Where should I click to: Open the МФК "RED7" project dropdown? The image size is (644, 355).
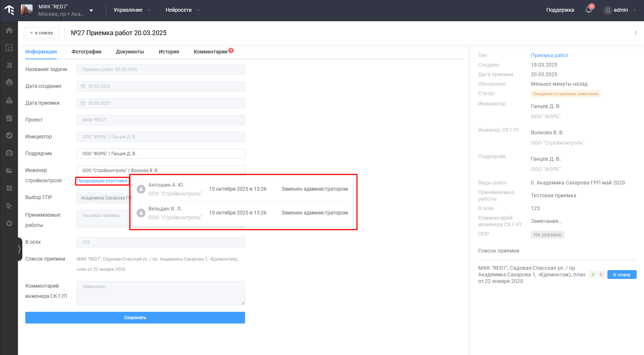coord(91,10)
